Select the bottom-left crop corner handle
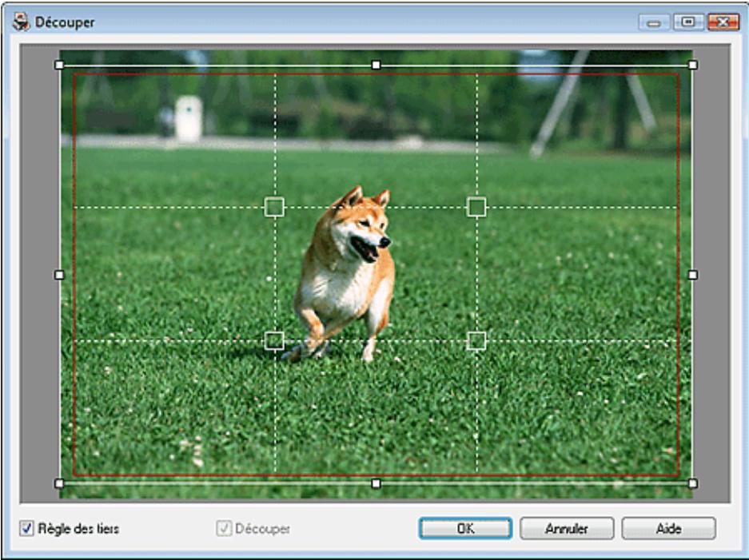Screen dimensions: 749x560 click(59, 483)
